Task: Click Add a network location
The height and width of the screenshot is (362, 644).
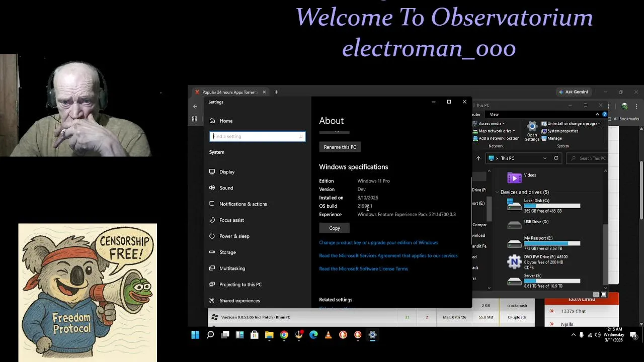Action: [496, 138]
